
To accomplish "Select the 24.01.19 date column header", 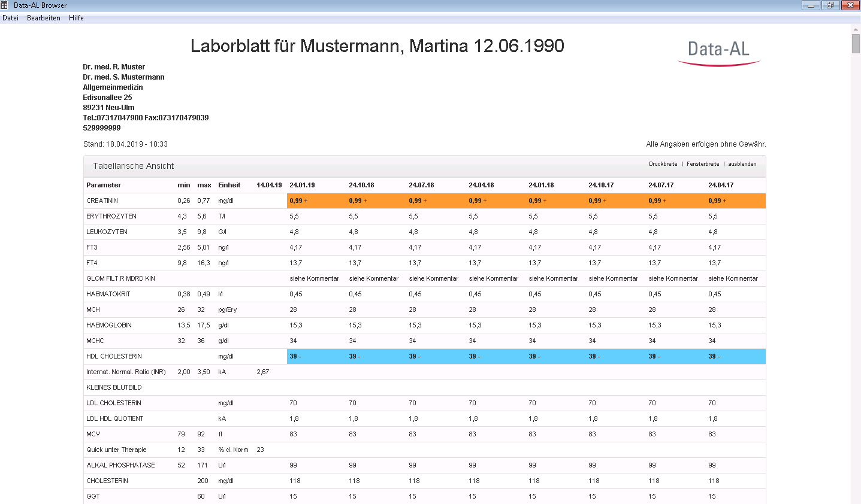I will (302, 185).
